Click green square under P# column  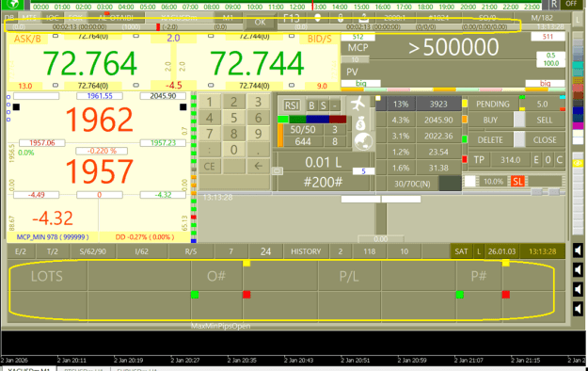460,295
